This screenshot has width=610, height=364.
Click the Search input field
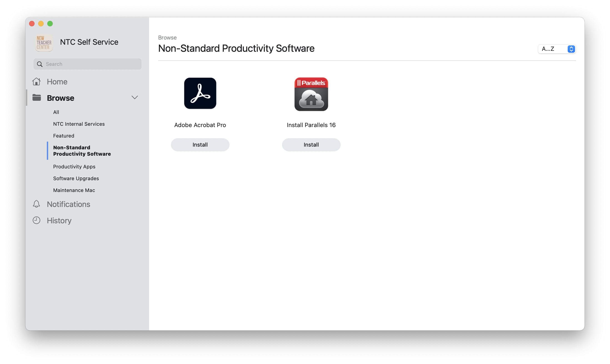[87, 64]
